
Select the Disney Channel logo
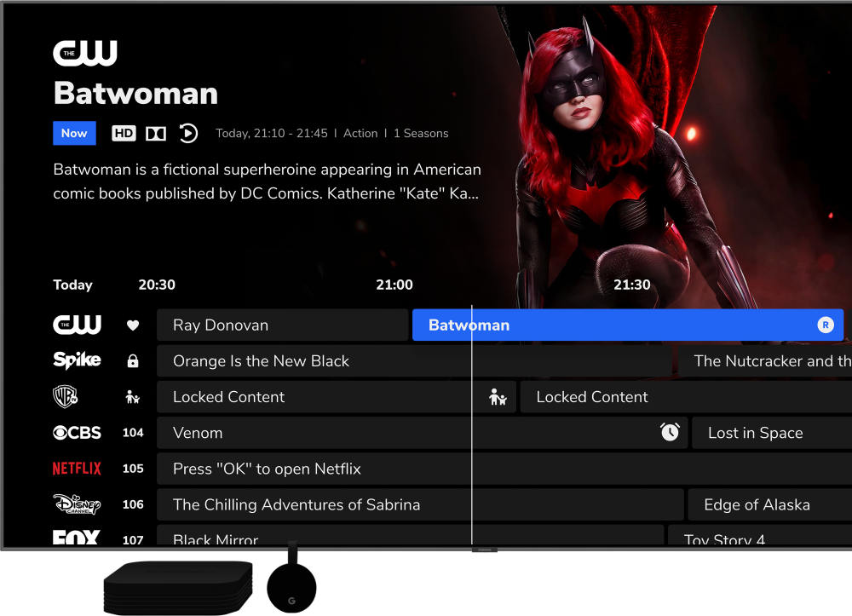pos(77,504)
